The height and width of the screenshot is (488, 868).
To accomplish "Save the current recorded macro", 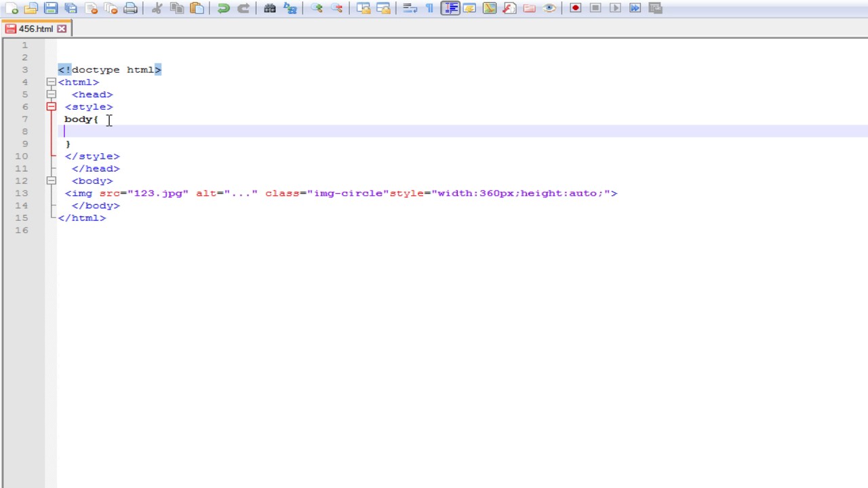I will [655, 8].
